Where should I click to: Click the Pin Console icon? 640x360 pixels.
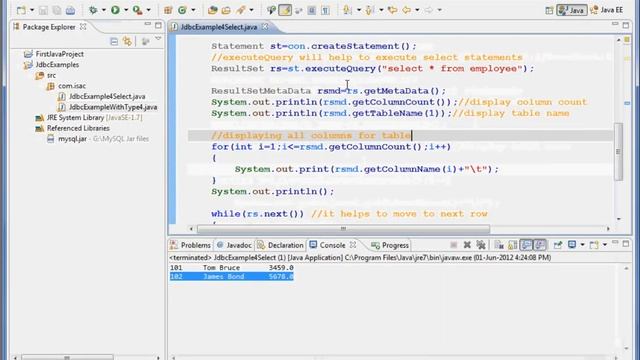(558, 245)
